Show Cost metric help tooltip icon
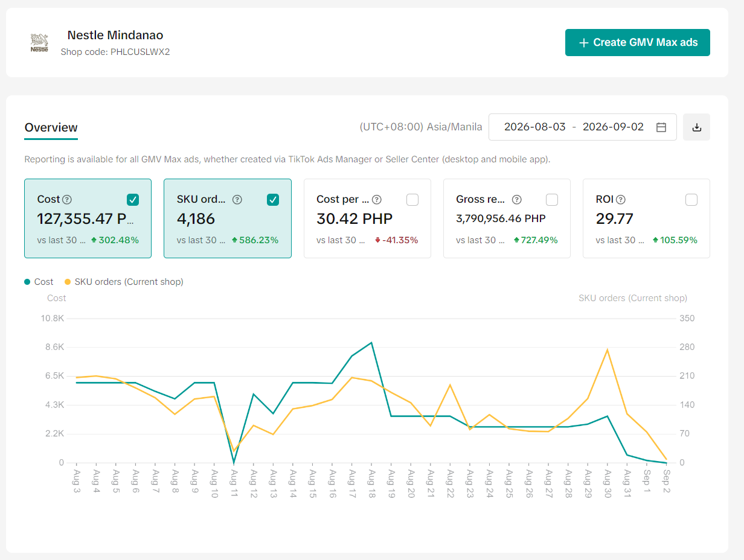 pyautogui.click(x=67, y=199)
